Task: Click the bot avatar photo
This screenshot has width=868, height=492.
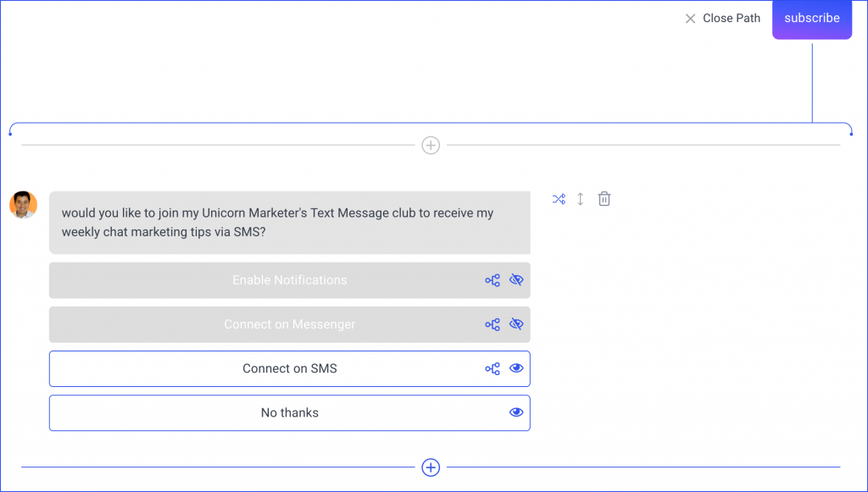Action: 23,205
